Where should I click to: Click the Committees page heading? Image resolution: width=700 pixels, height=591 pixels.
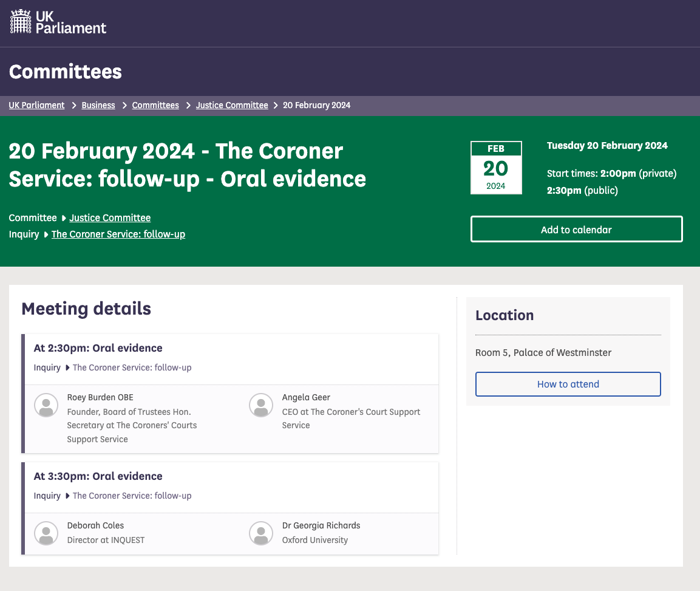[x=65, y=72]
